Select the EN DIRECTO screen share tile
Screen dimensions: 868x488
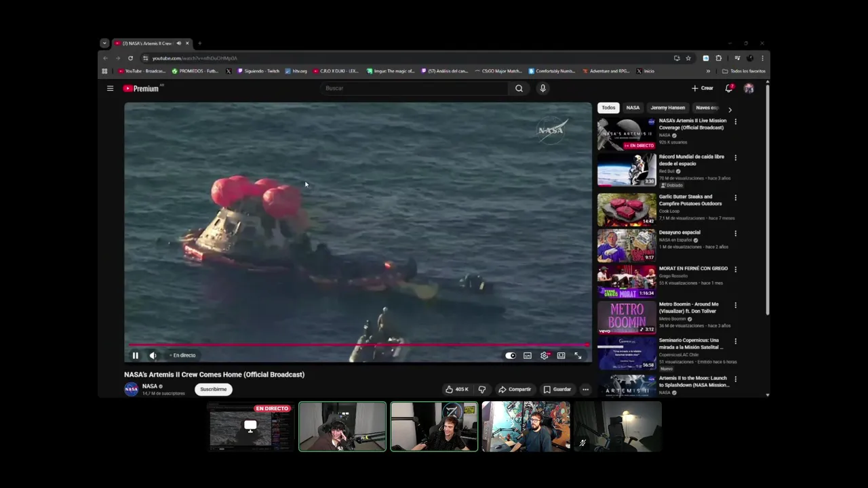pyautogui.click(x=250, y=427)
